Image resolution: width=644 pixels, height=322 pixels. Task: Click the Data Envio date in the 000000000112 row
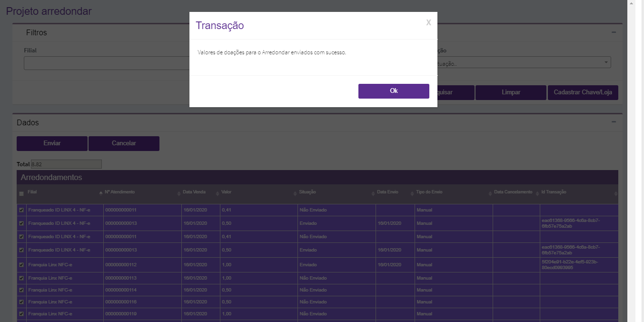click(389, 265)
